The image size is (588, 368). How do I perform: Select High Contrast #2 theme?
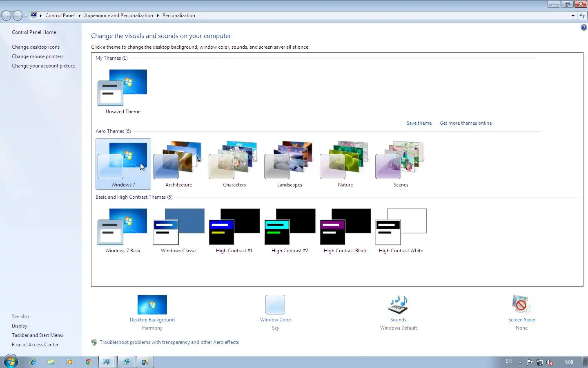(290, 230)
